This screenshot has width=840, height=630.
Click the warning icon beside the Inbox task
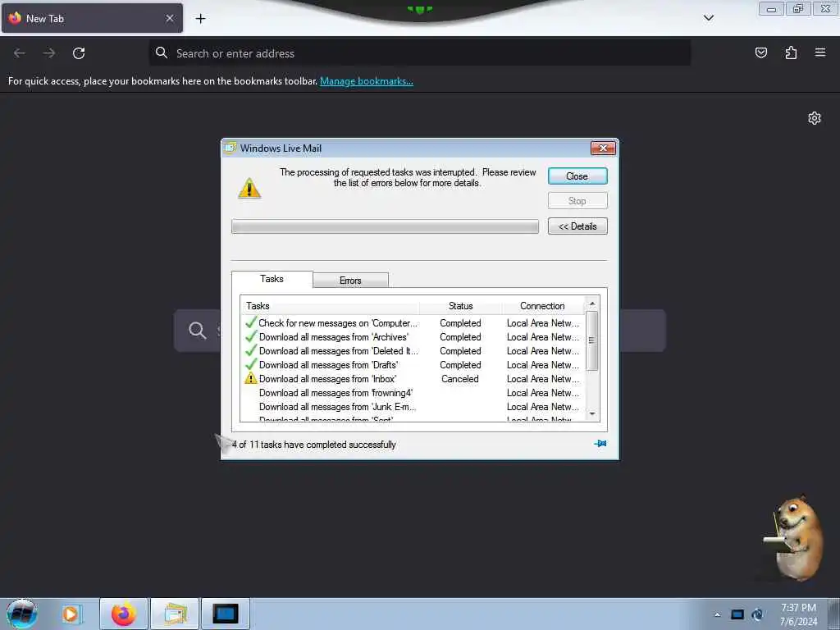point(251,378)
